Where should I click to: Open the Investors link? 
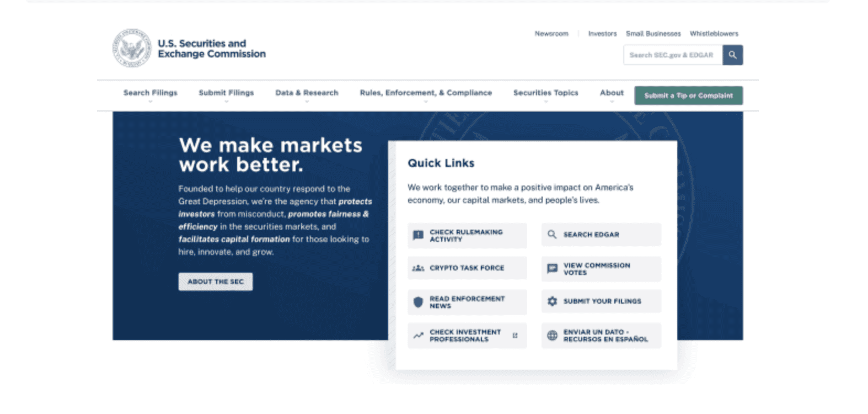point(602,34)
